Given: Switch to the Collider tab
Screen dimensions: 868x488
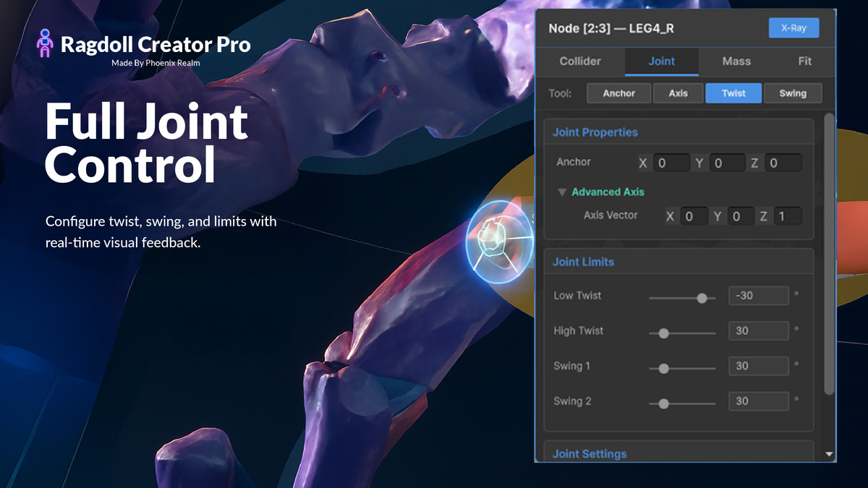Looking at the screenshot, I should pyautogui.click(x=580, y=61).
